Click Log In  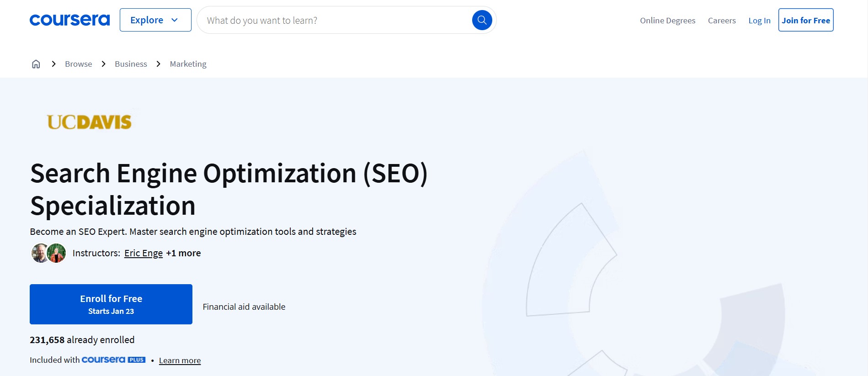click(x=759, y=21)
